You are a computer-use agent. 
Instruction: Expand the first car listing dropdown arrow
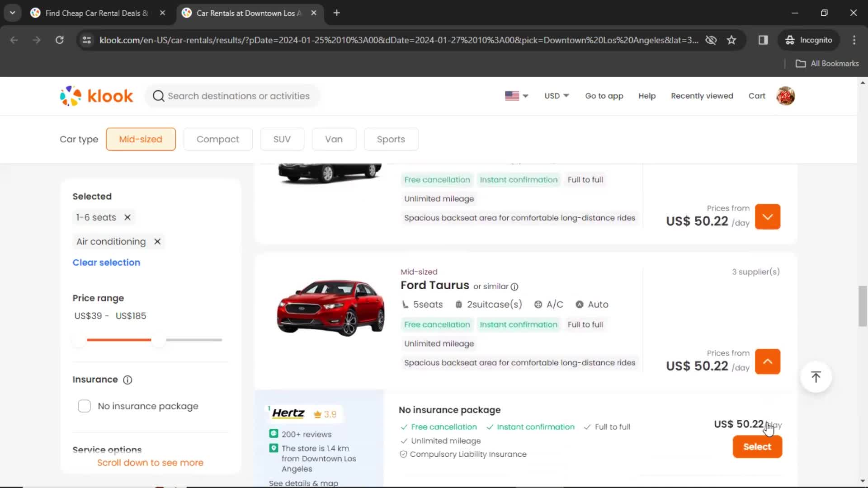click(768, 216)
